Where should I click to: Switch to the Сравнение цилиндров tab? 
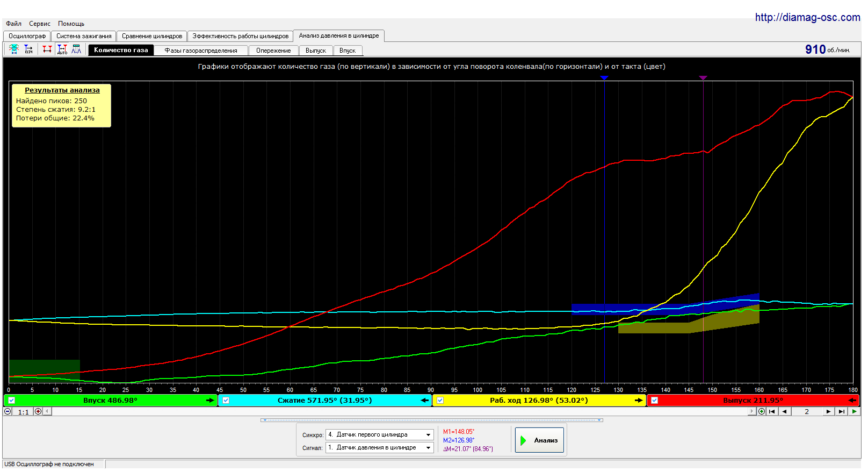click(152, 36)
